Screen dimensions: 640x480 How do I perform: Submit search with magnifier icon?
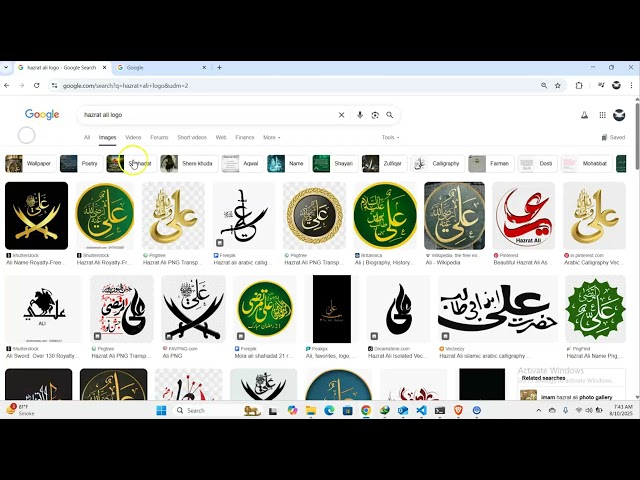[x=390, y=115]
